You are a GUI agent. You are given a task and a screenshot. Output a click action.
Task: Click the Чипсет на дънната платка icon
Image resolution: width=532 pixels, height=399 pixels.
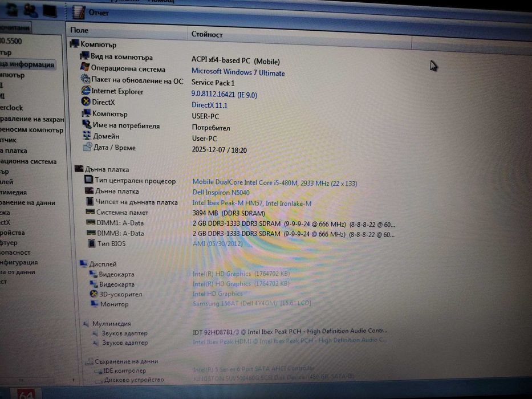pos(90,202)
